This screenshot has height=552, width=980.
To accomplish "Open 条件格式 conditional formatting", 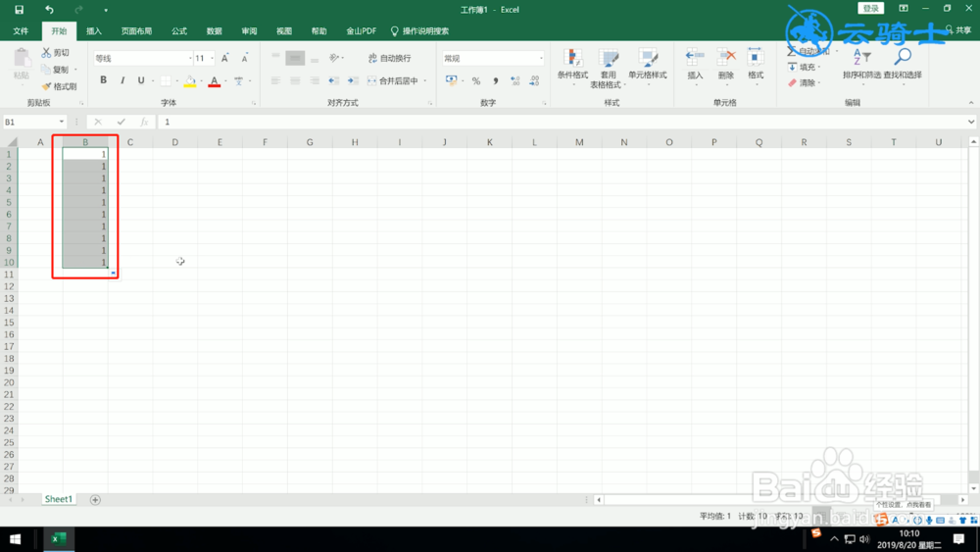I will (x=572, y=67).
